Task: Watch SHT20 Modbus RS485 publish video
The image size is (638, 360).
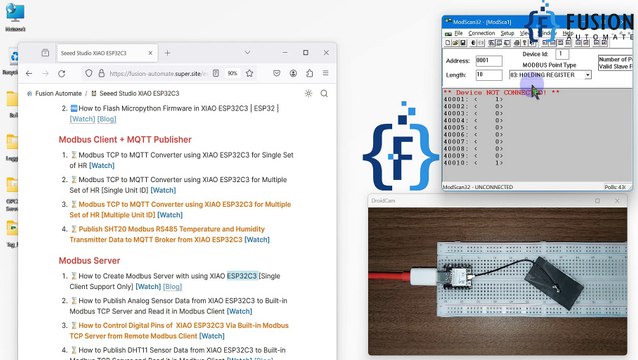Action: [257, 240]
